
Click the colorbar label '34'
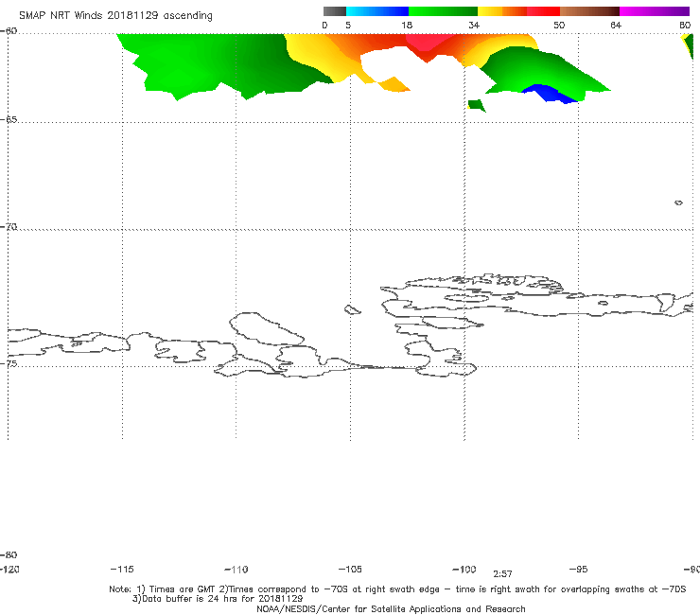coord(474,26)
